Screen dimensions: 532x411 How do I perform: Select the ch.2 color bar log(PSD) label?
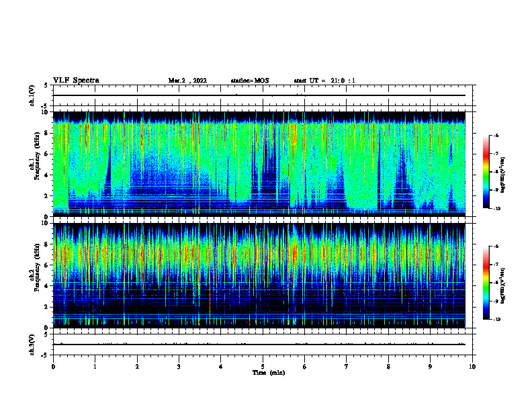pyautogui.click(x=503, y=285)
